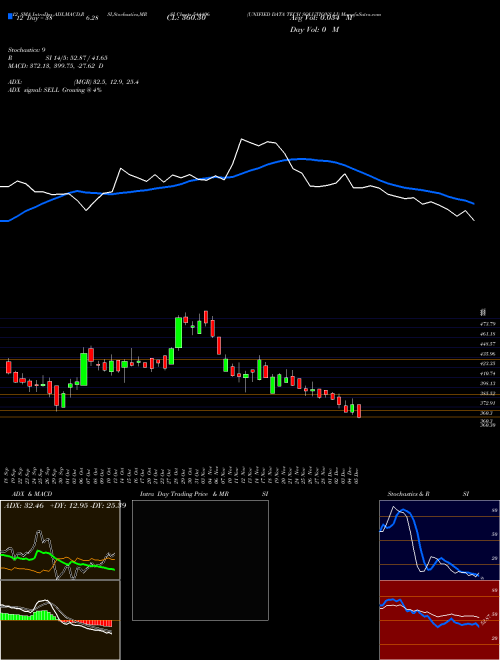
Task: Click the 'SI 14/3: 32.87 / 41.63' reading
Action: [x=77, y=58]
